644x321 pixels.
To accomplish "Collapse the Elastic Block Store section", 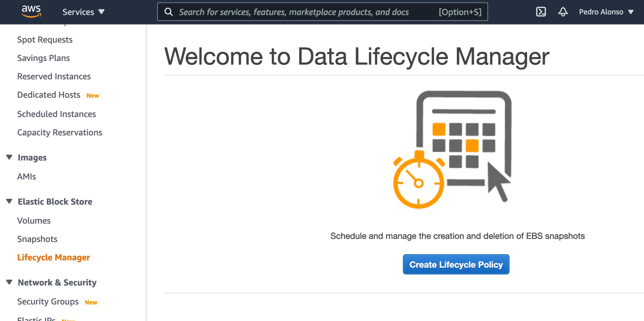I will coord(9,202).
